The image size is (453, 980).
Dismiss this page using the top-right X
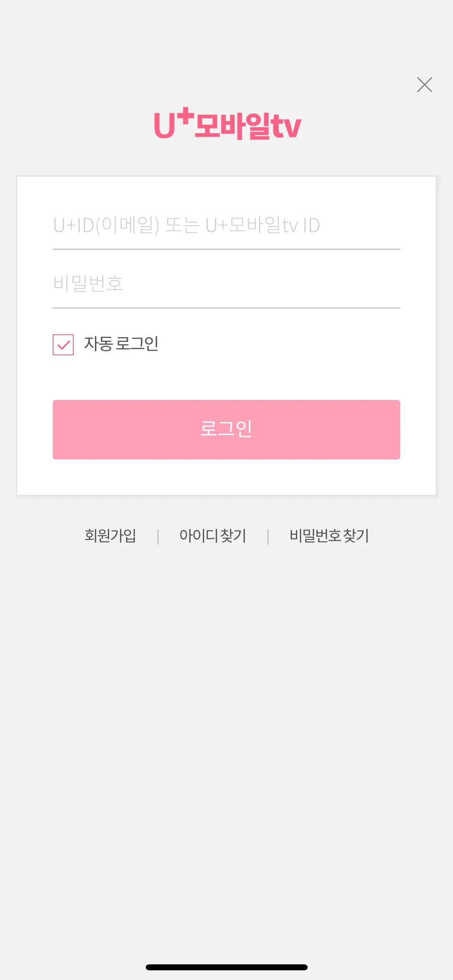point(424,84)
